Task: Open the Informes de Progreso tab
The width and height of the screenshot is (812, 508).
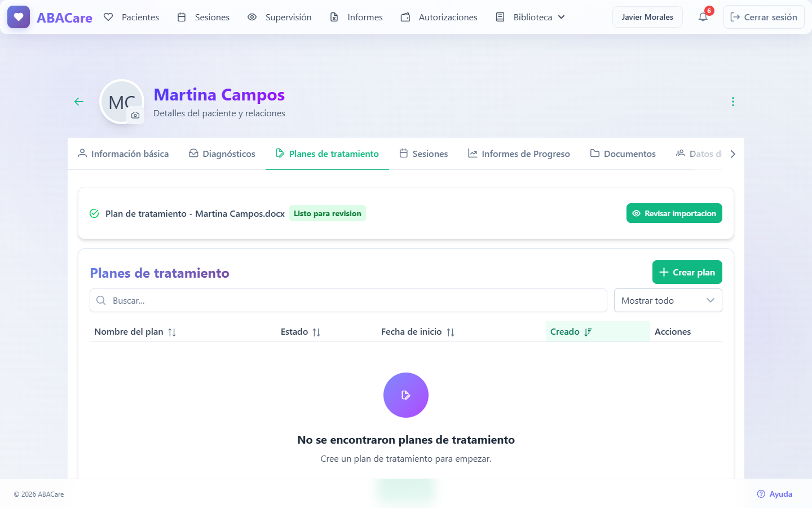Action: coord(519,154)
